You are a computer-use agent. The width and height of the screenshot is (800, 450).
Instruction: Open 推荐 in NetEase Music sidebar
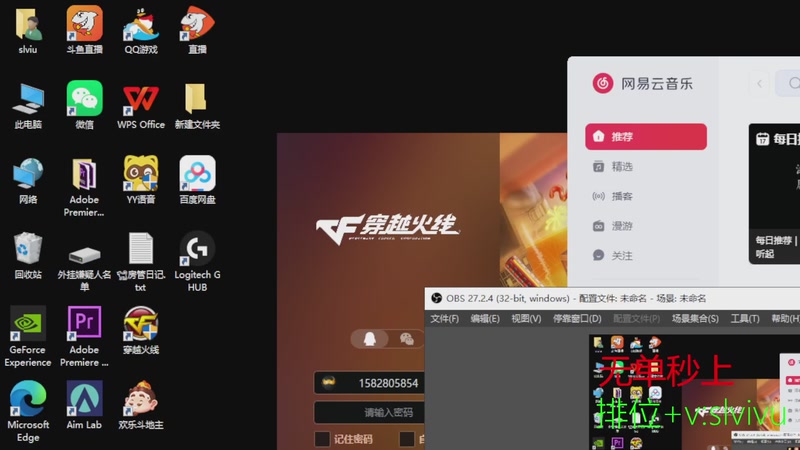pyautogui.click(x=646, y=136)
